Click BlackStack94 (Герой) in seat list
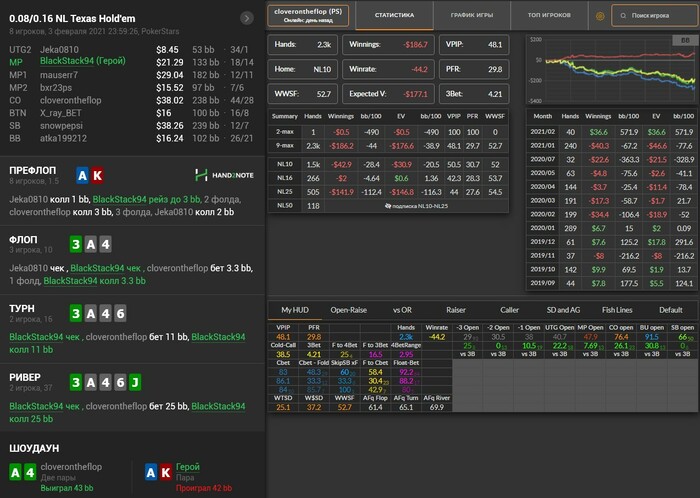Image resolution: width=700 pixels, height=498 pixels. point(83,61)
